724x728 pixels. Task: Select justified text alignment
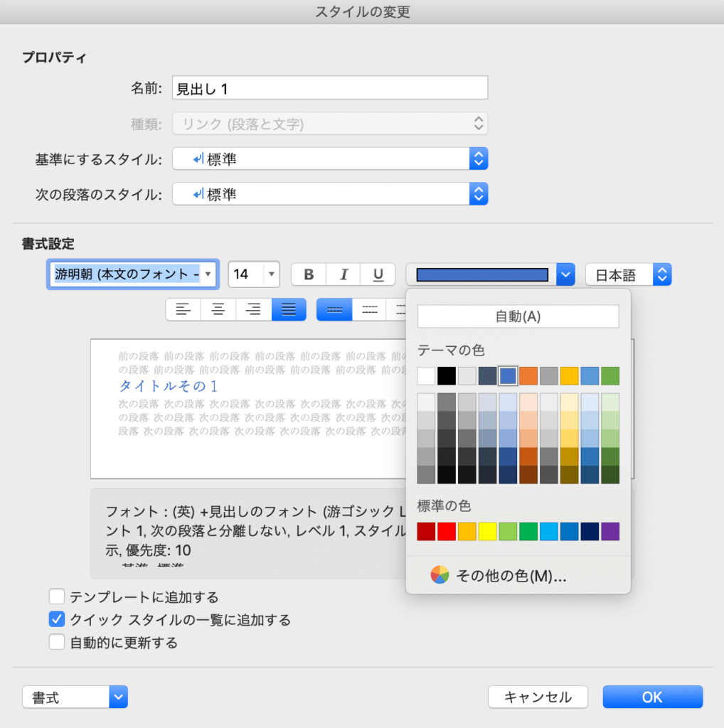[x=289, y=310]
